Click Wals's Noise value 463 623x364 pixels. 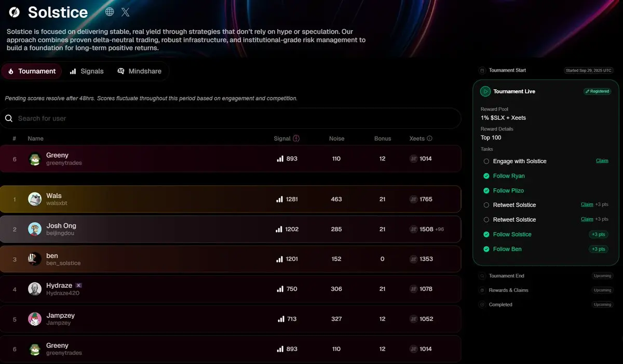pyautogui.click(x=336, y=199)
